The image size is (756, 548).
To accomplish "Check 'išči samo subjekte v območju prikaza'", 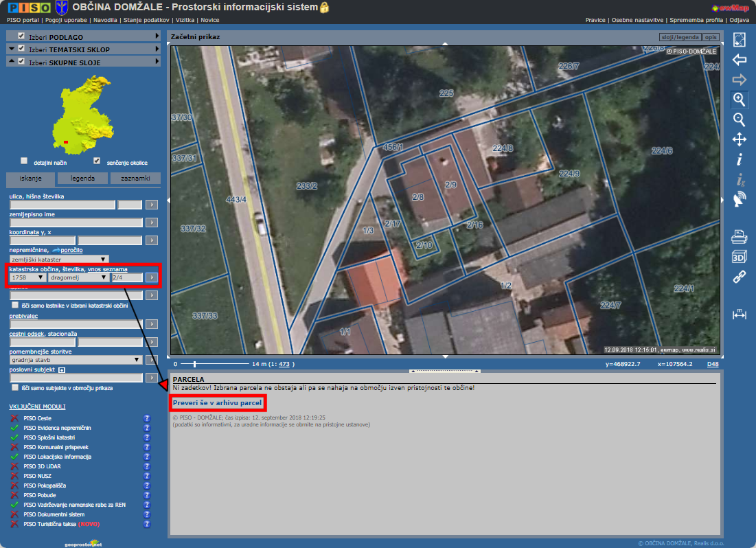I will pos(14,388).
